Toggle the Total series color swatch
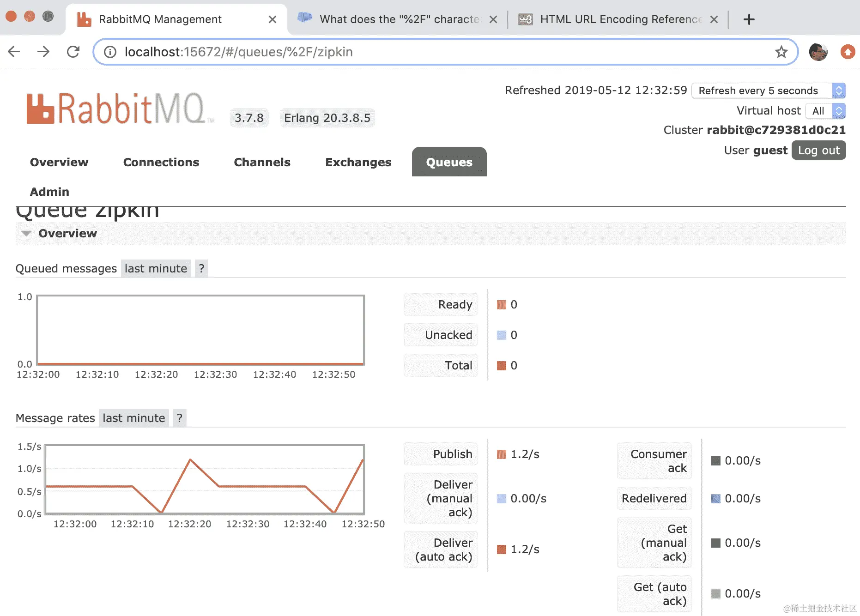860x616 pixels. click(x=502, y=366)
